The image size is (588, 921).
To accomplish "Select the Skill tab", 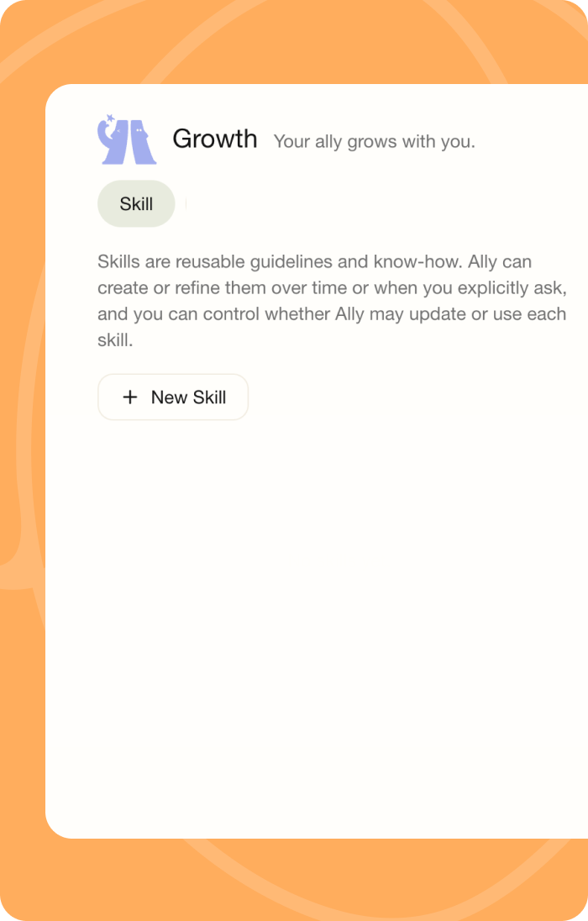I will 136,203.
